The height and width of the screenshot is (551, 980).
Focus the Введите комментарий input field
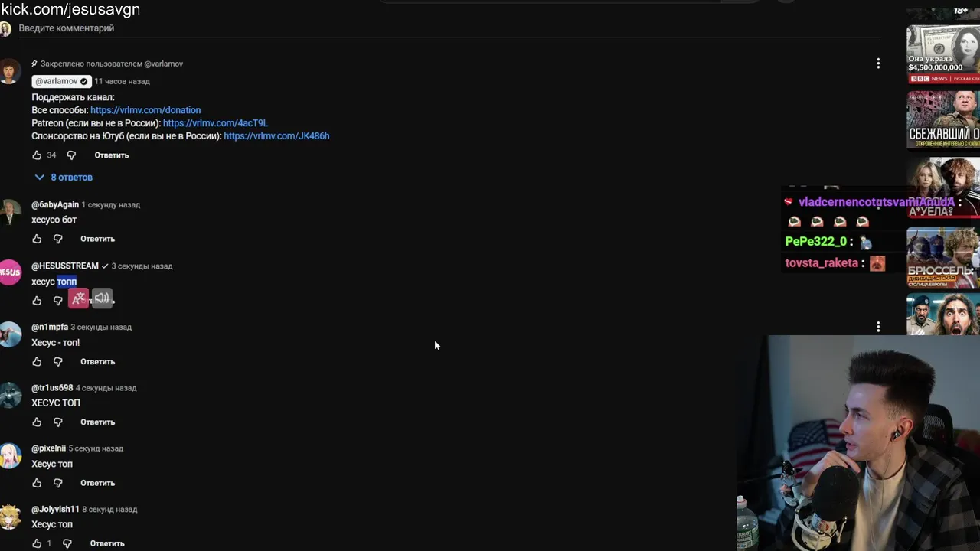click(x=449, y=28)
